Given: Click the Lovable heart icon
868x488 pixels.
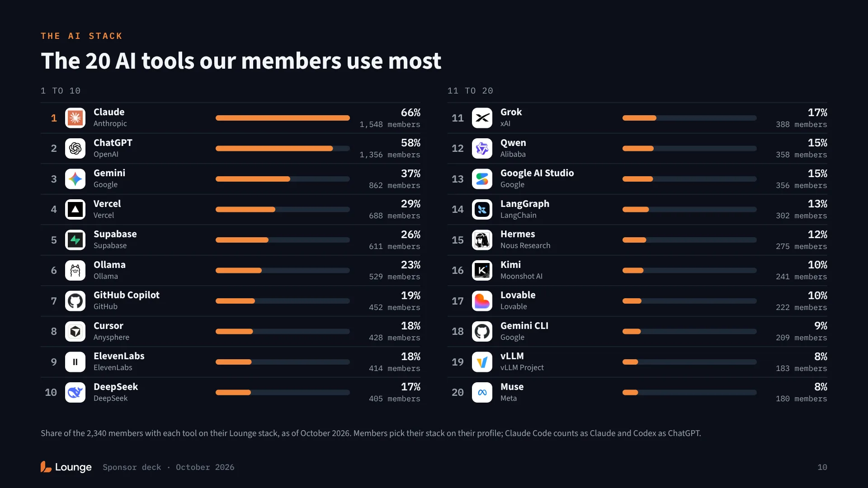Looking at the screenshot, I should tap(482, 301).
